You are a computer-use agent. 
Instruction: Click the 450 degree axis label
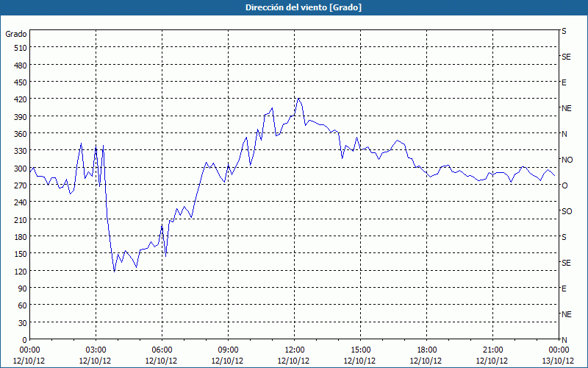(21, 82)
